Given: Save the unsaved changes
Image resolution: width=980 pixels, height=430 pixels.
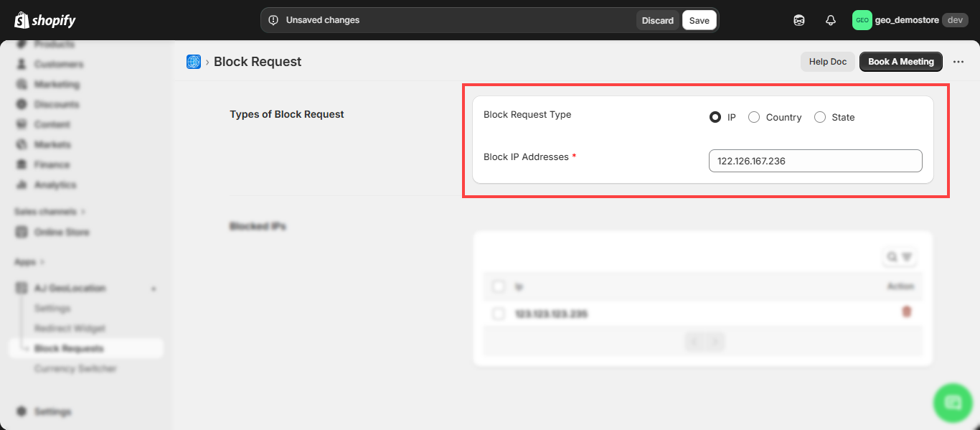Looking at the screenshot, I should point(699,20).
